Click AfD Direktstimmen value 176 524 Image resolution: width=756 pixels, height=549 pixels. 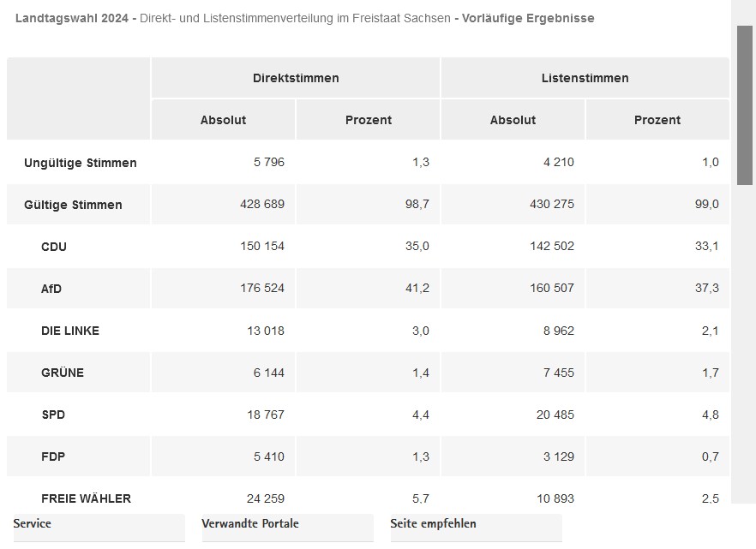tap(262, 289)
